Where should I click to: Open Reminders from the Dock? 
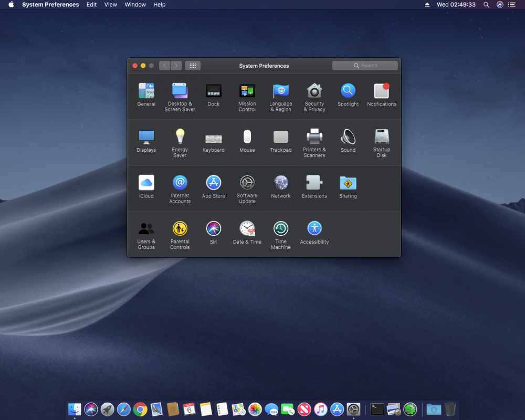point(222,409)
